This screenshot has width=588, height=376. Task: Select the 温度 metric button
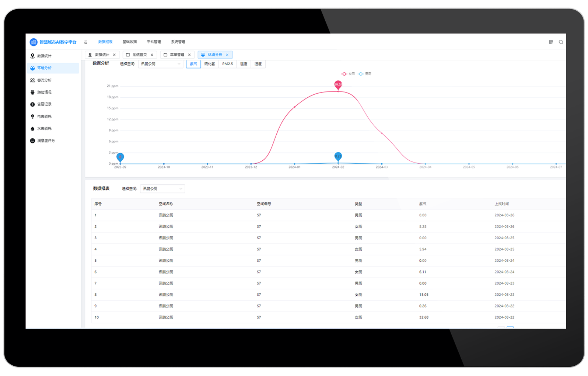[244, 64]
